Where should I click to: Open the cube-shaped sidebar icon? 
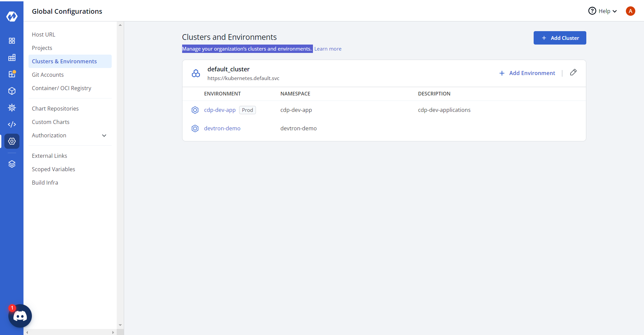12,91
